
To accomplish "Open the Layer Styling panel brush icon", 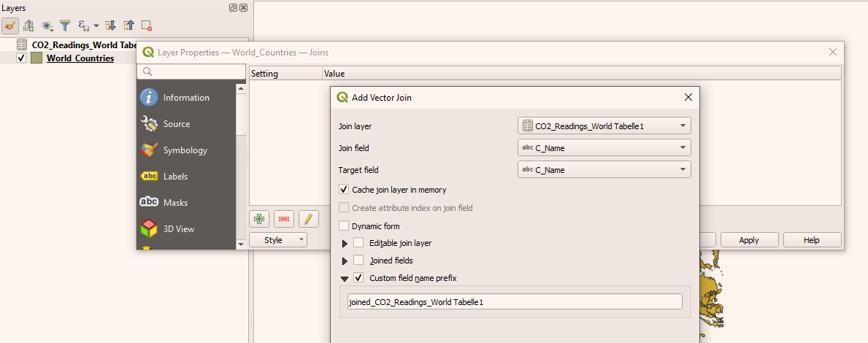I will point(10,26).
